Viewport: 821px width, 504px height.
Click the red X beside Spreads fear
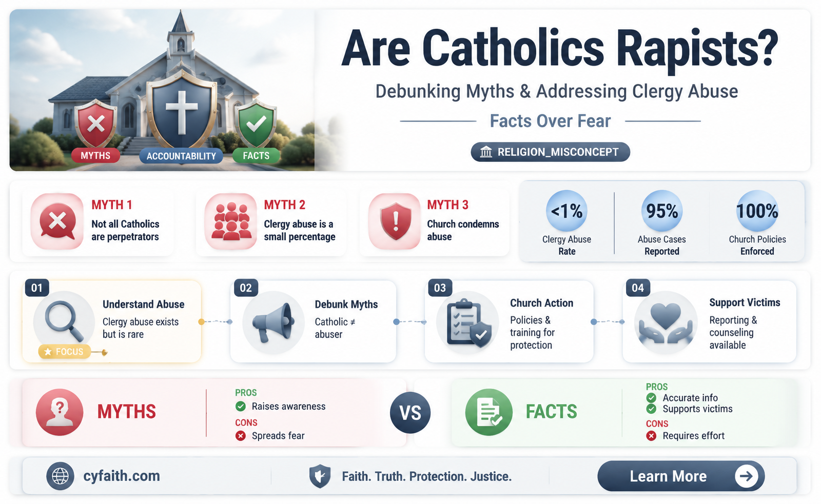pos(241,436)
